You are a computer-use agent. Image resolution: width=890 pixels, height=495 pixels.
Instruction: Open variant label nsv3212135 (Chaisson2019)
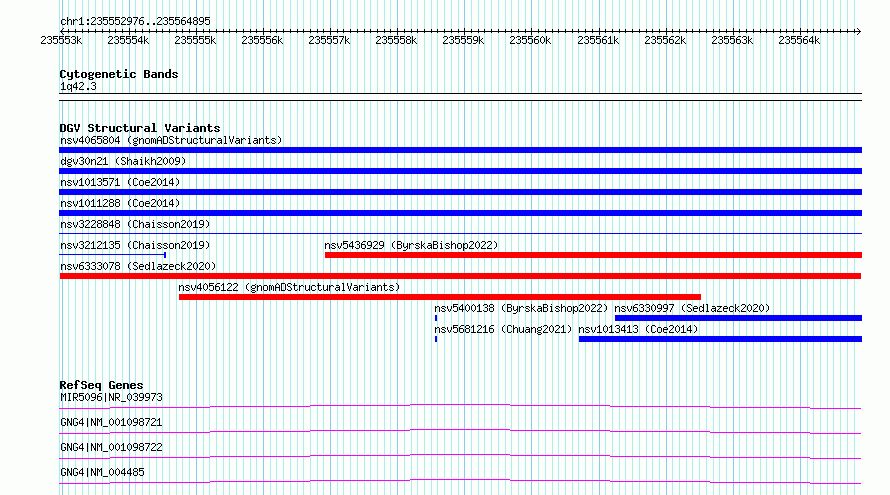point(135,245)
